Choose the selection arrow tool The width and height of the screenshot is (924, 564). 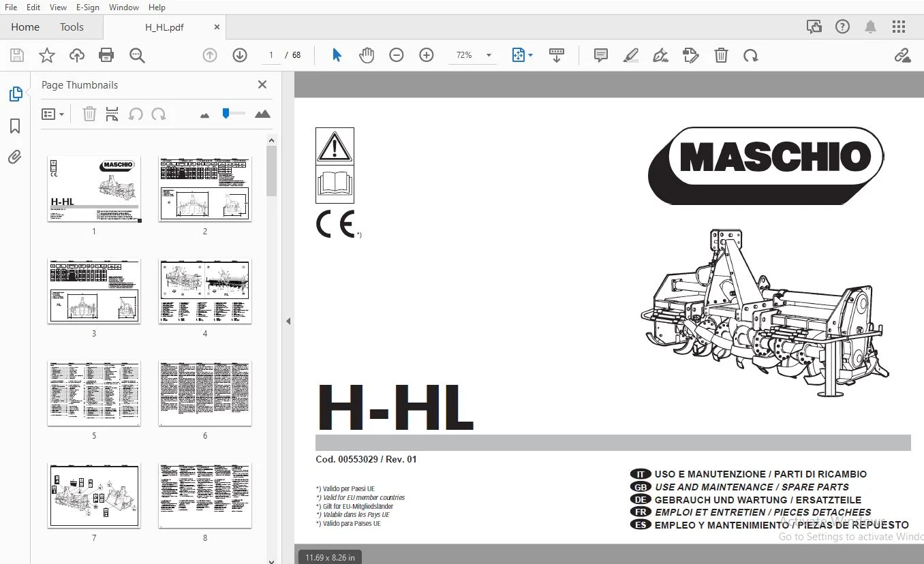pos(337,56)
